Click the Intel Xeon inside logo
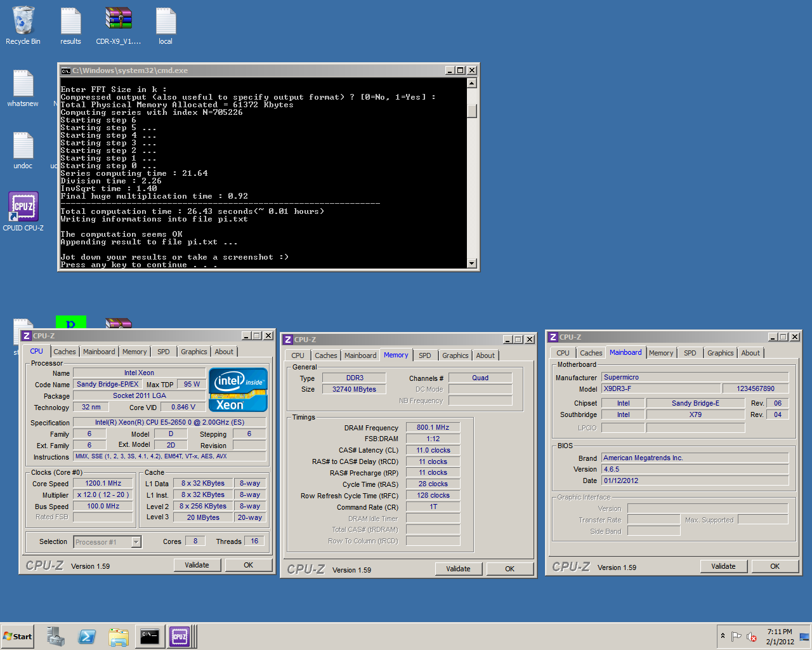812x650 pixels. (238, 390)
